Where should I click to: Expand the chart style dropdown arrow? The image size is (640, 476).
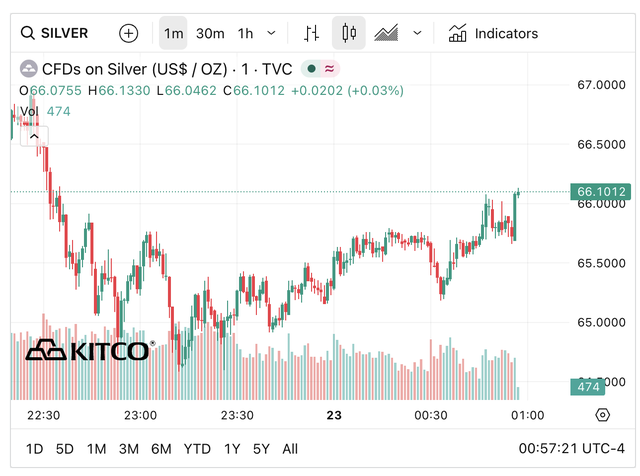click(417, 33)
